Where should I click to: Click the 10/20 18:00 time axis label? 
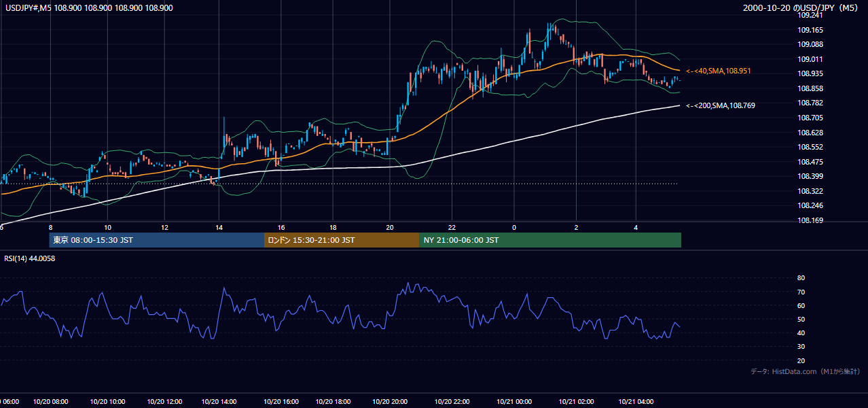click(x=333, y=402)
